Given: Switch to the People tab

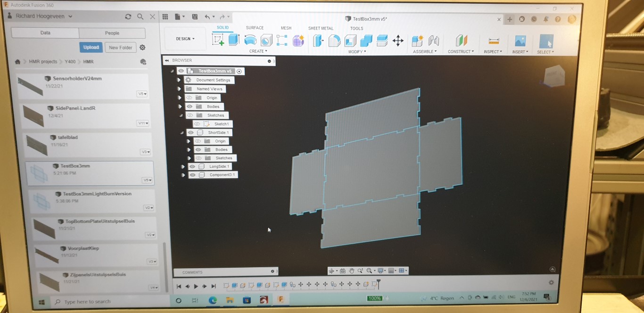Looking at the screenshot, I should coord(112,33).
